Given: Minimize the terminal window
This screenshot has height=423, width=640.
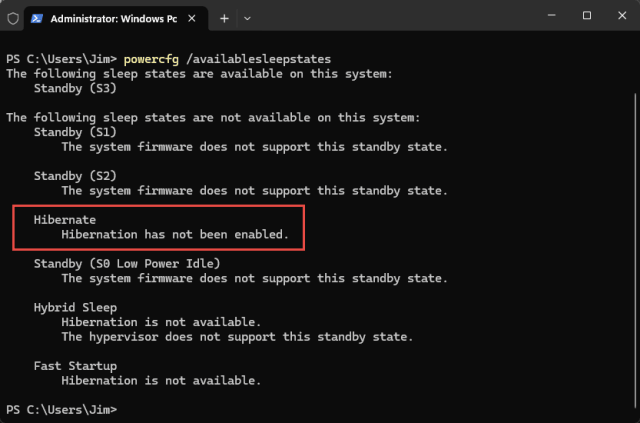Looking at the screenshot, I should click(551, 16).
